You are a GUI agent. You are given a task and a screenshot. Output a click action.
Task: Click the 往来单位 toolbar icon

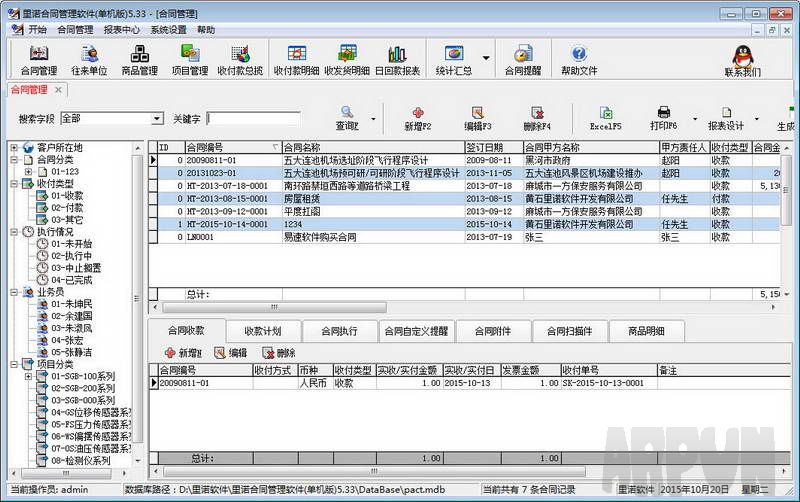pyautogui.click(x=89, y=59)
